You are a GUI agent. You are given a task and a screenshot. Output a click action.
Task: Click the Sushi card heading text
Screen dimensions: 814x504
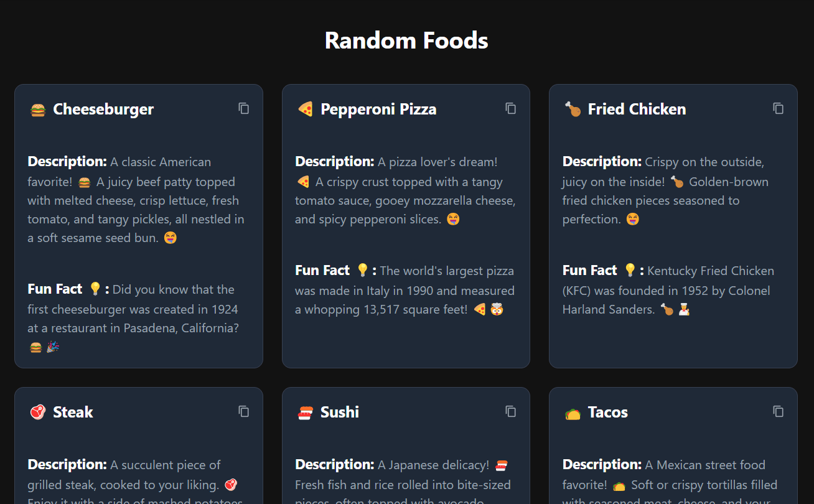[339, 412]
